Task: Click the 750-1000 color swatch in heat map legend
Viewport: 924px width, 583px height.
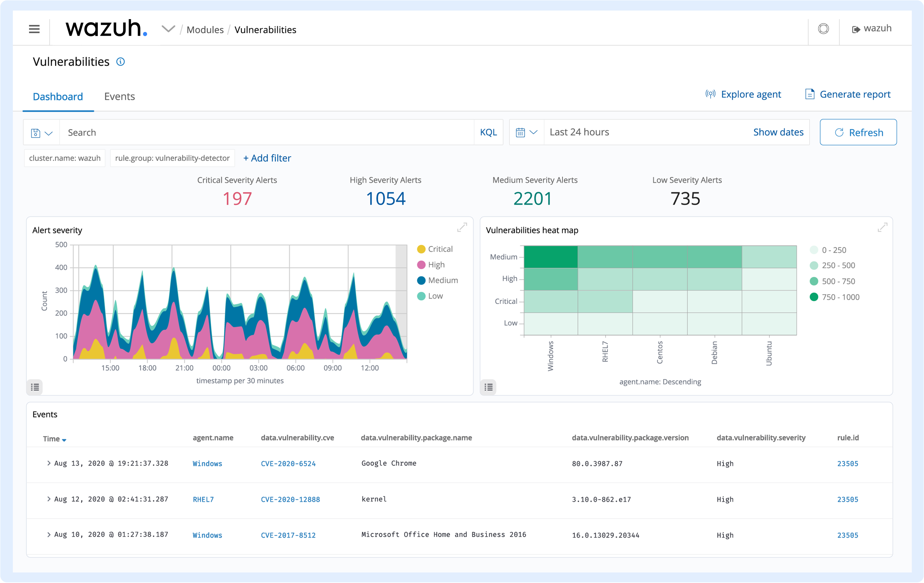Action: 814,297
